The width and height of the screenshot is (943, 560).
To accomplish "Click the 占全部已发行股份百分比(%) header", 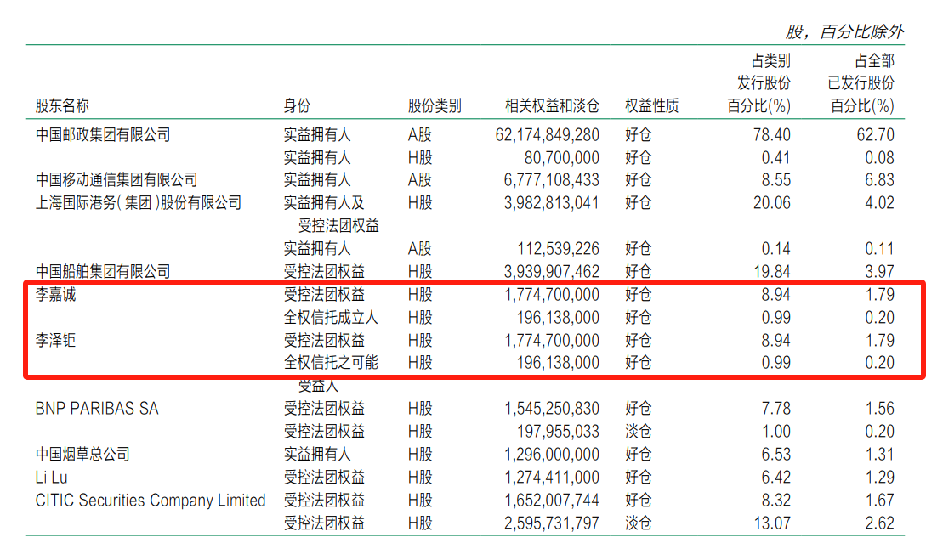I will (861, 83).
